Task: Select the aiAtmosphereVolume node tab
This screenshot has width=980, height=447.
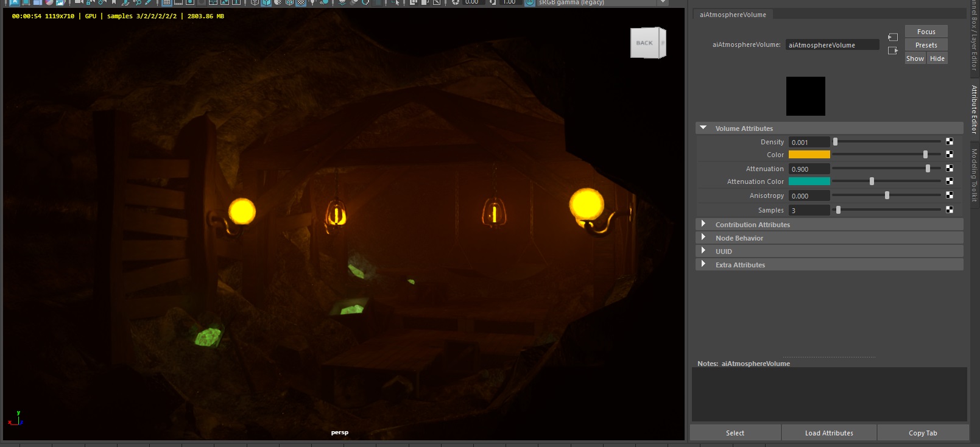Action: [733, 15]
